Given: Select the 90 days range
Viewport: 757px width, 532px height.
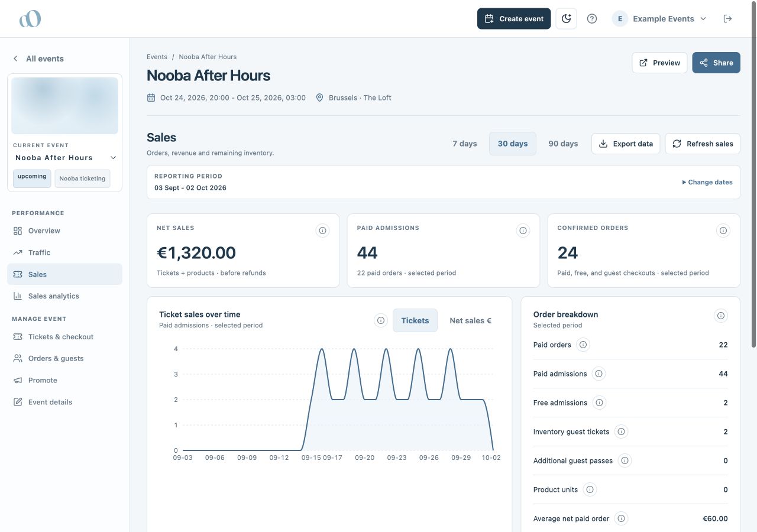Looking at the screenshot, I should (563, 144).
